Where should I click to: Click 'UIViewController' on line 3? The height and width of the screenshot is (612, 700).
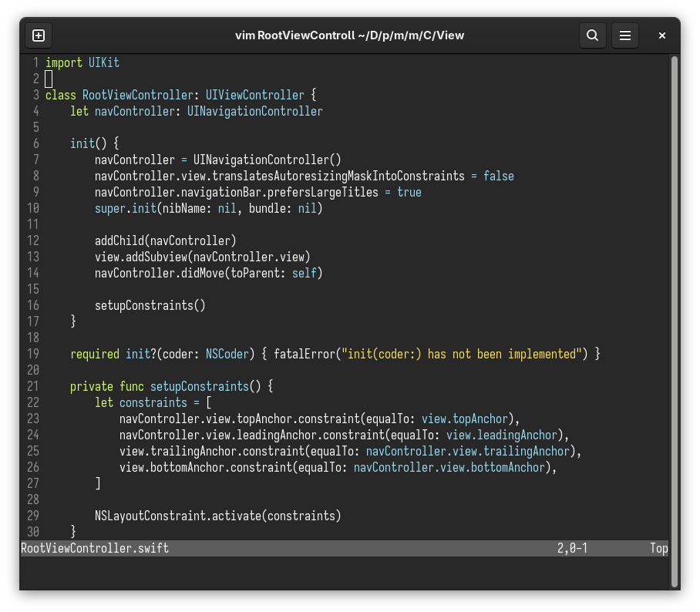click(x=254, y=95)
